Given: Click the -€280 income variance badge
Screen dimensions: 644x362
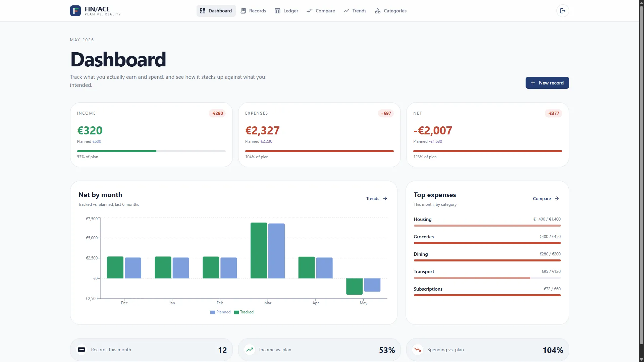Looking at the screenshot, I should pos(217,113).
